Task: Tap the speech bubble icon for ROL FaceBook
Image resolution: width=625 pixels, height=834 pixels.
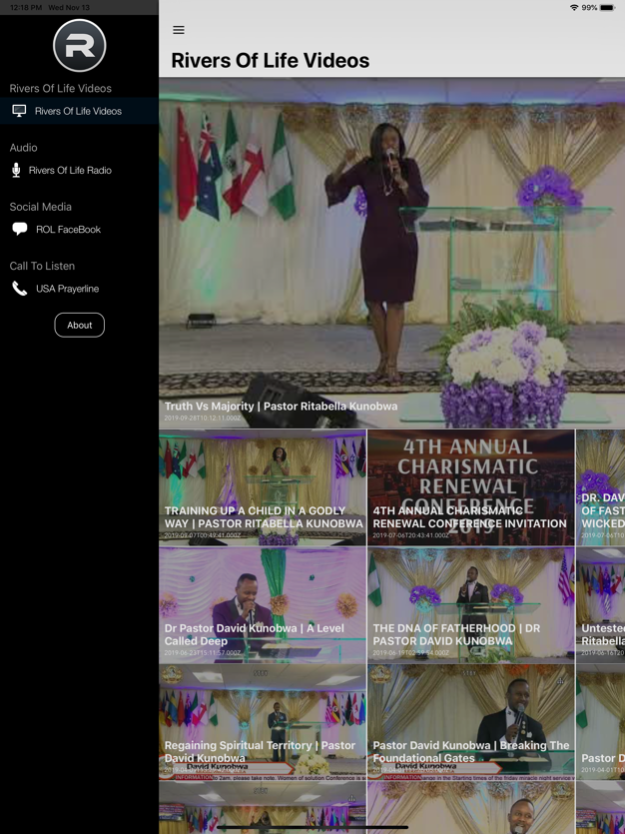Action: coord(20,229)
